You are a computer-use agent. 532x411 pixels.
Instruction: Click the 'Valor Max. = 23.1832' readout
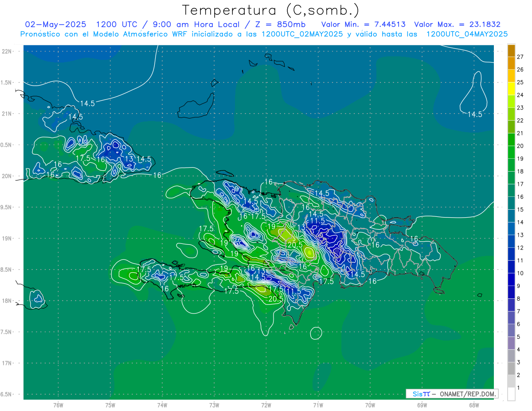point(457,24)
